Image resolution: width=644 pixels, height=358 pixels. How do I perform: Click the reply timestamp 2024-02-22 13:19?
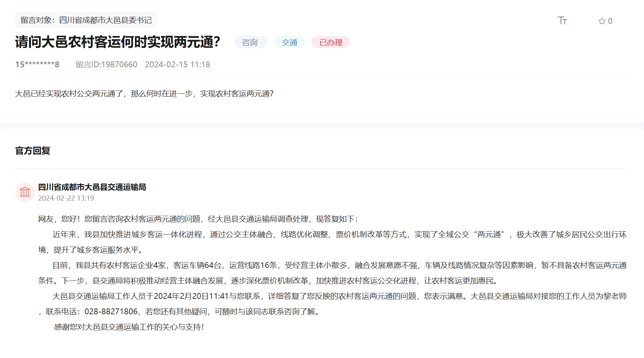click(66, 198)
